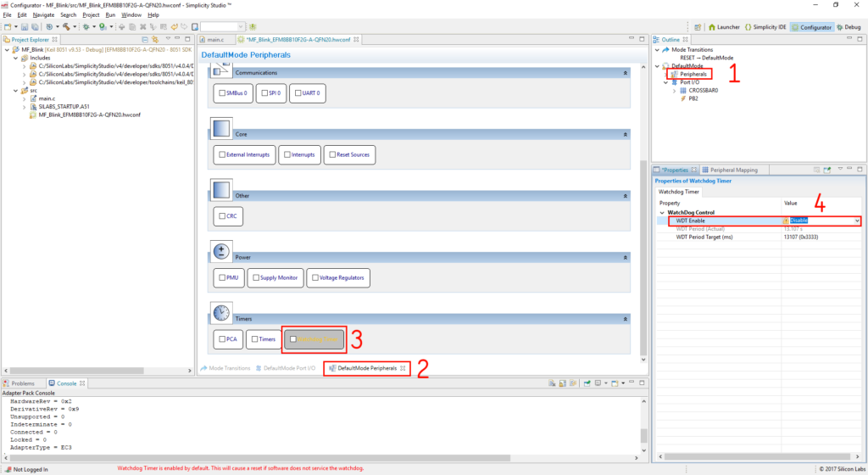The height and width of the screenshot is (475, 868).
Task: Click Collapse All in Project Explorer
Action: pos(145,40)
